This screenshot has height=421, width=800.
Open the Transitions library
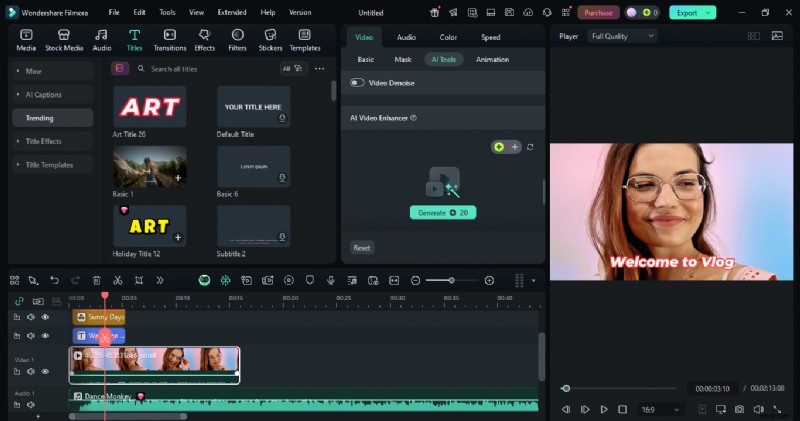coord(170,39)
